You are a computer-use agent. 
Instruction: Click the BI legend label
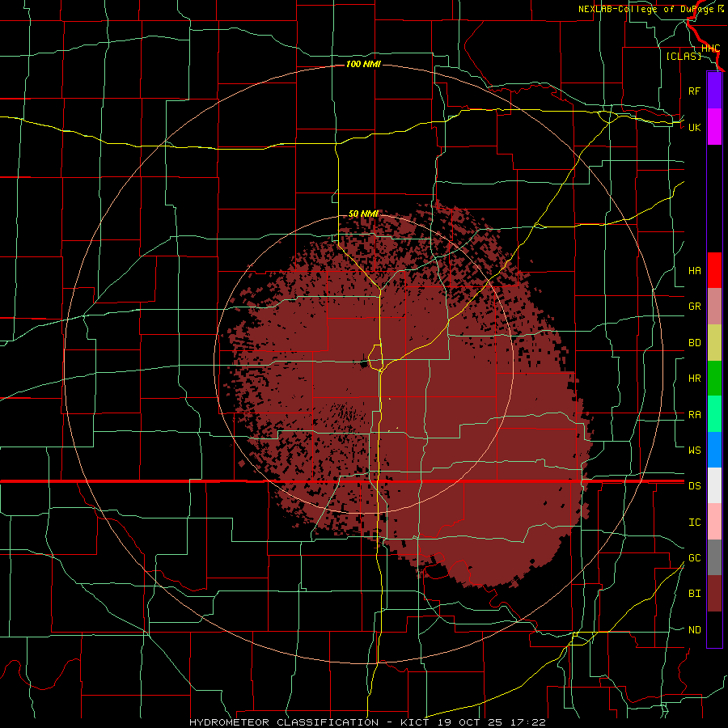694,594
